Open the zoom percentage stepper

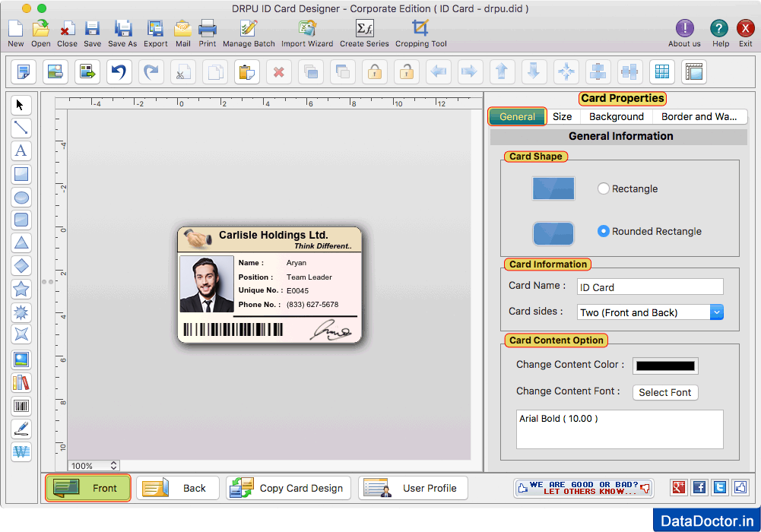[111, 465]
